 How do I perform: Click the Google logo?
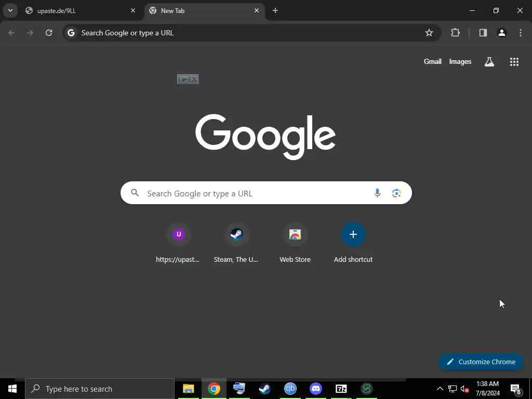click(265, 136)
